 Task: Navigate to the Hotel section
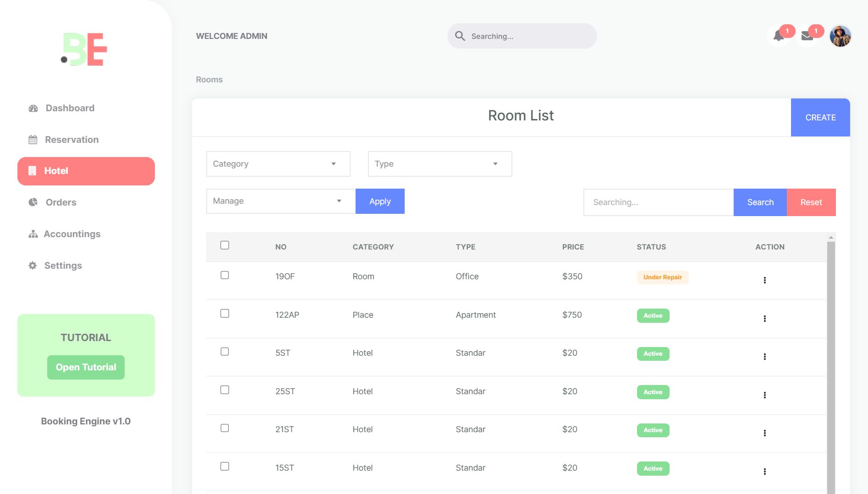pyautogui.click(x=55, y=171)
